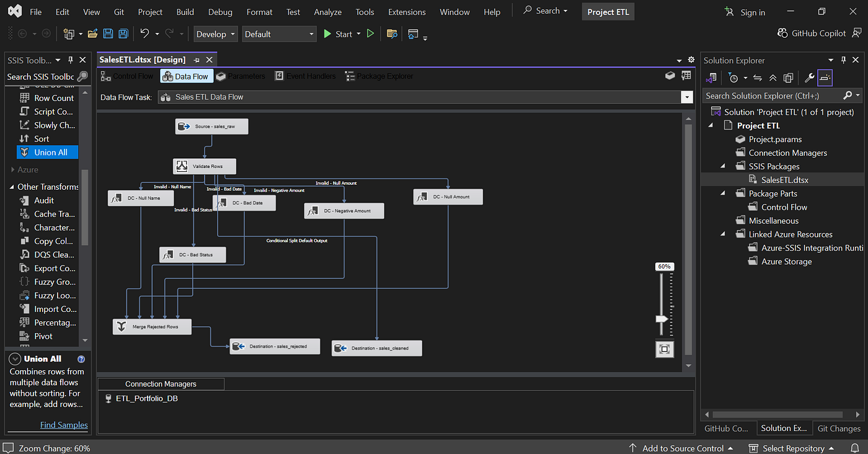Select the ETL_Portfolio_DB connection manager
The image size is (868, 454).
[141, 398]
